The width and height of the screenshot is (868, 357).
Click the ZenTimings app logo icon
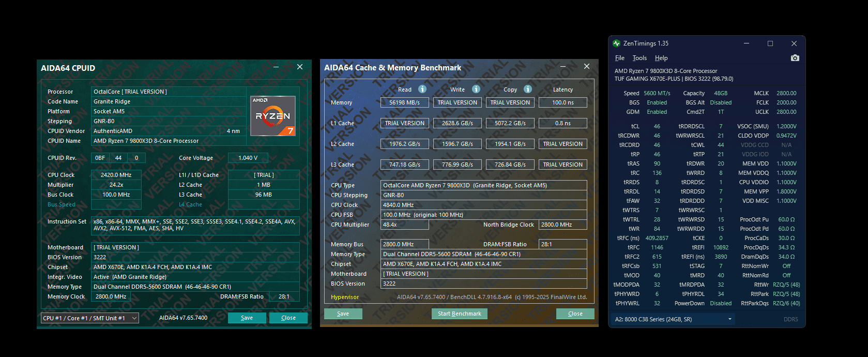pyautogui.click(x=616, y=43)
